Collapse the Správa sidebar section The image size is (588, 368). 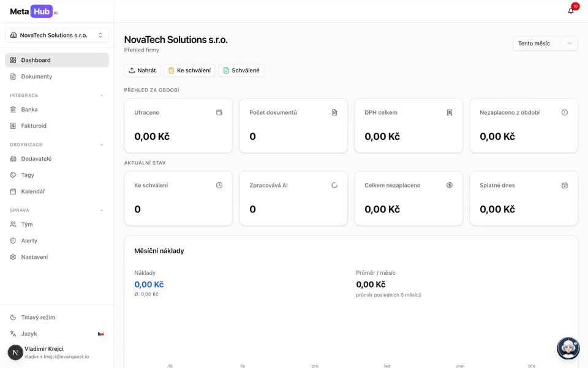[x=102, y=210]
